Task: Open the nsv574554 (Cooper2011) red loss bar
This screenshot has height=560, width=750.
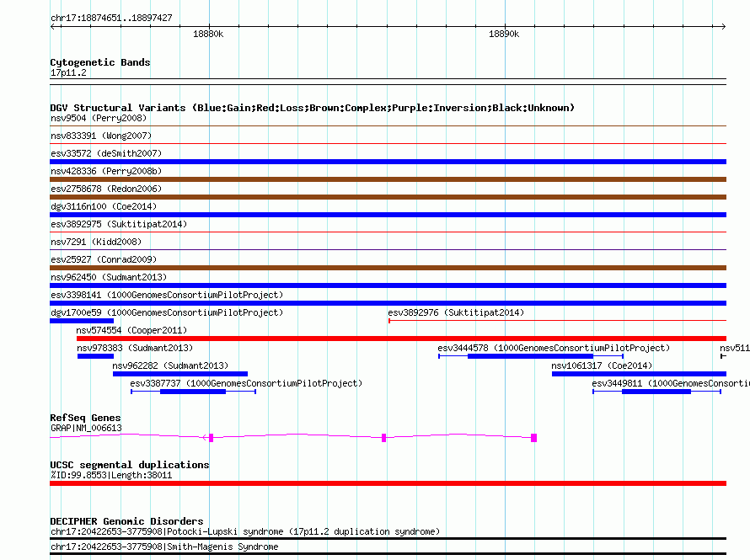Action: point(401,339)
